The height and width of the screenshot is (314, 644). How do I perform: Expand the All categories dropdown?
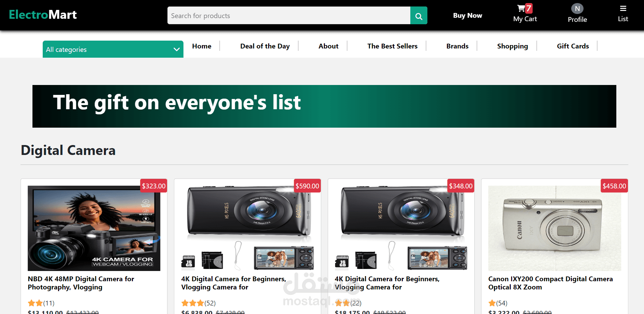click(x=113, y=49)
